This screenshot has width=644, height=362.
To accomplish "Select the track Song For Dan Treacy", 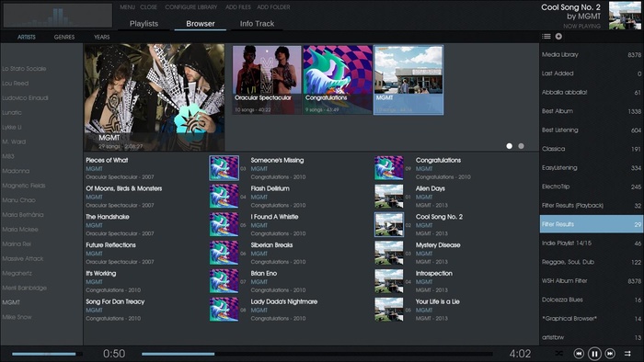I will click(115, 301).
